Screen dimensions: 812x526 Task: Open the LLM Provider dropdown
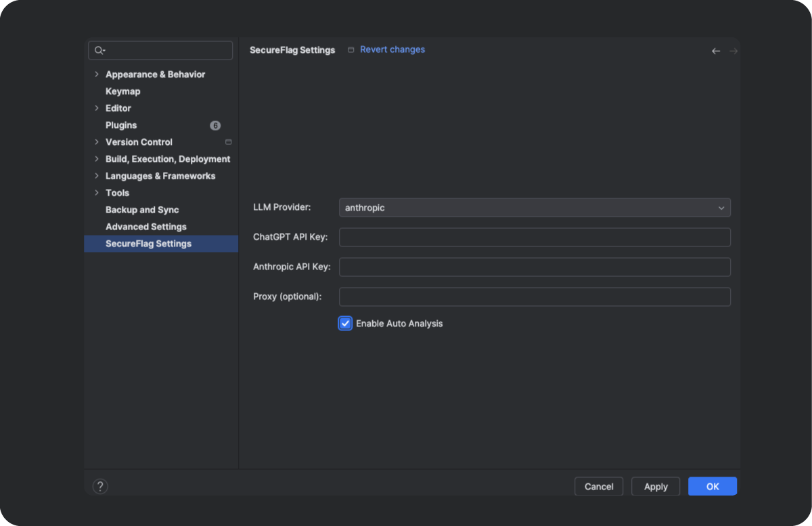(x=534, y=208)
